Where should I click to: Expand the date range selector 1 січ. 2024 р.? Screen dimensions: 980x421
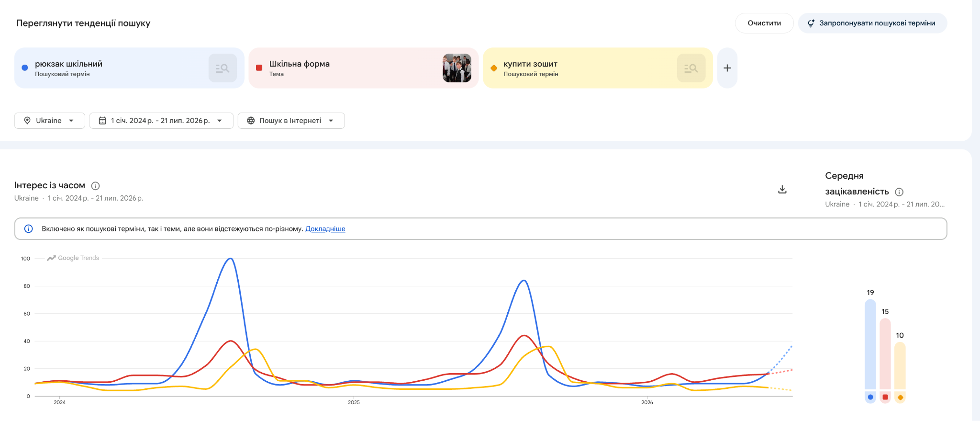[x=161, y=121]
